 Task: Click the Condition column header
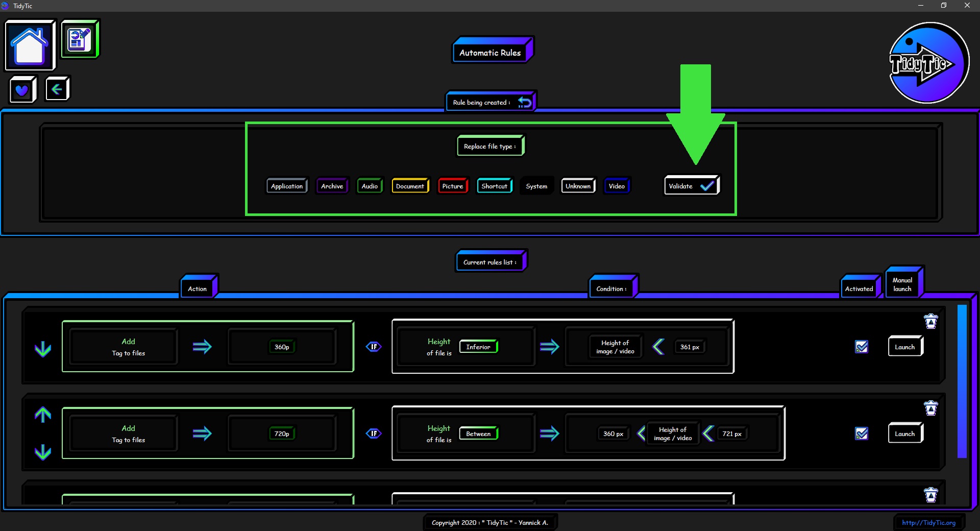[x=613, y=287]
